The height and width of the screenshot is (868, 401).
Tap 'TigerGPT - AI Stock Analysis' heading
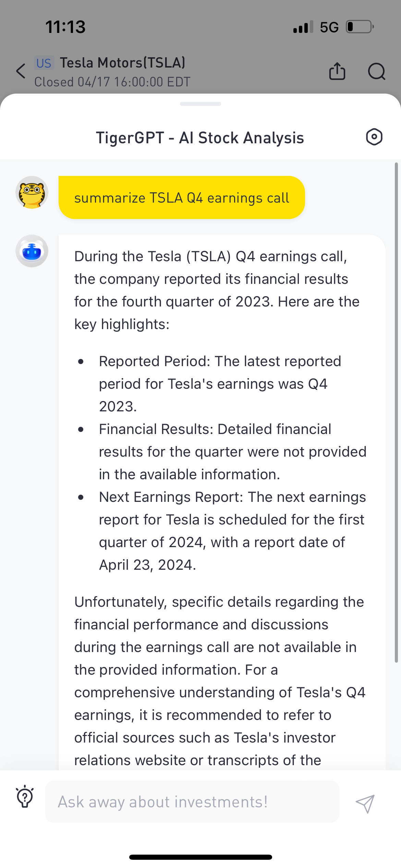[x=200, y=138]
